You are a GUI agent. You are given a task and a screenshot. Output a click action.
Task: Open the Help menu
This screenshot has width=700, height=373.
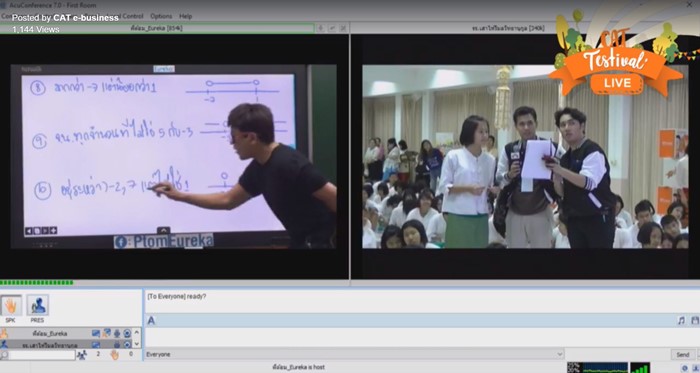click(x=185, y=16)
